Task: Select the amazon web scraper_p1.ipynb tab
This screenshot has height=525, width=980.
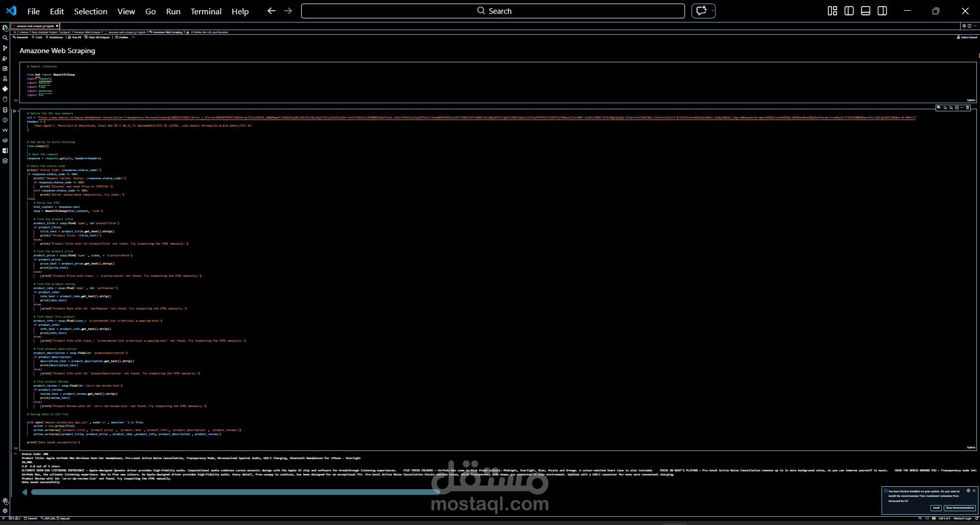Action: coord(35,26)
